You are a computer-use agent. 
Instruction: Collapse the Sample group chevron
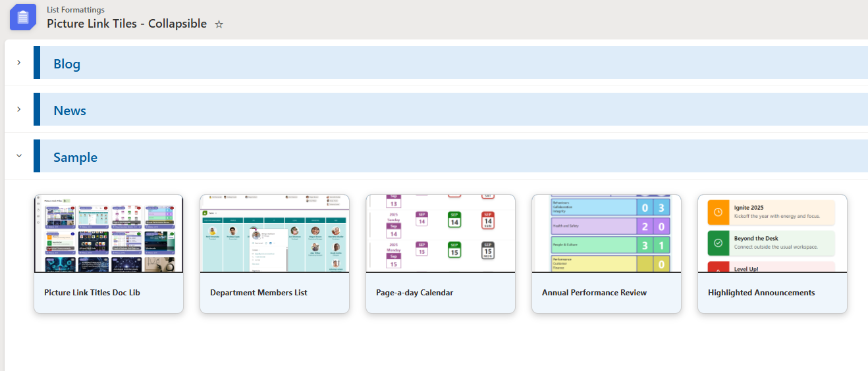tap(19, 156)
